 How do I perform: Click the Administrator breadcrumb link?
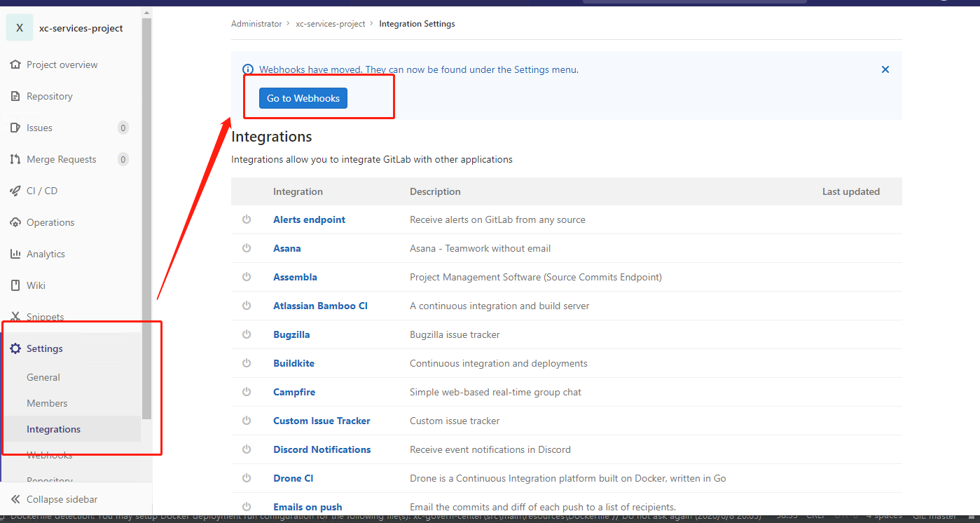256,24
